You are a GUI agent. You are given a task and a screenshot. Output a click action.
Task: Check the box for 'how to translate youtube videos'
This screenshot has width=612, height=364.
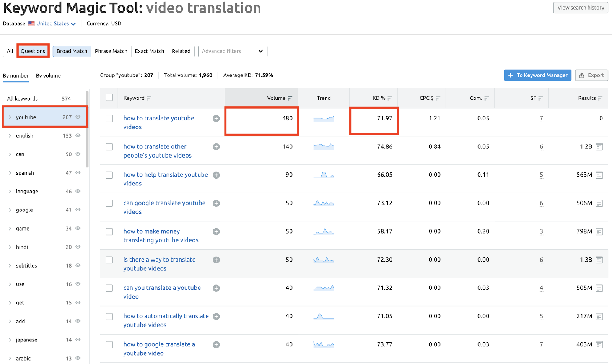point(109,119)
